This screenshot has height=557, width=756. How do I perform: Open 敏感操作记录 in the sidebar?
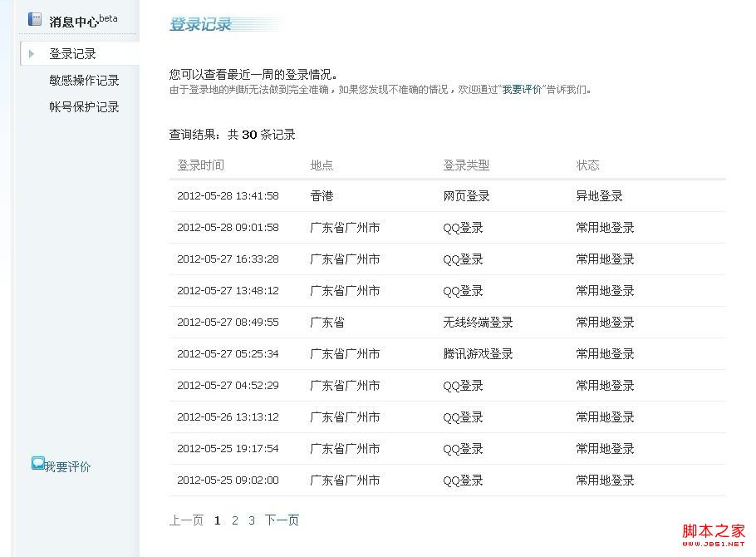pyautogui.click(x=85, y=80)
